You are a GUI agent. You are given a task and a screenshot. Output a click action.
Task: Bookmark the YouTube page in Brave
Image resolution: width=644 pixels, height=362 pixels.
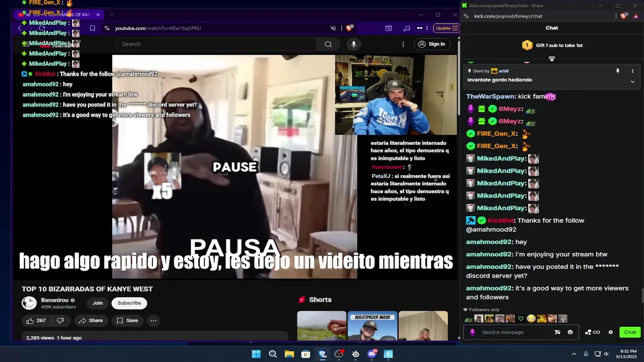93,28
